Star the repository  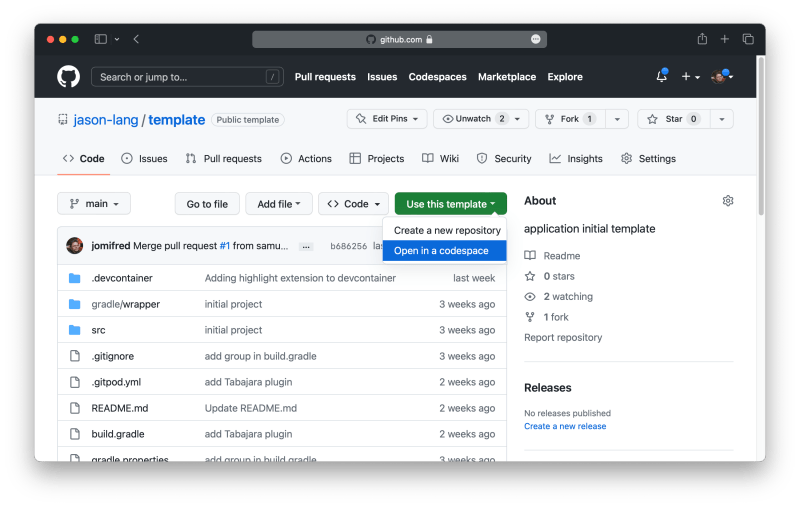coord(673,119)
